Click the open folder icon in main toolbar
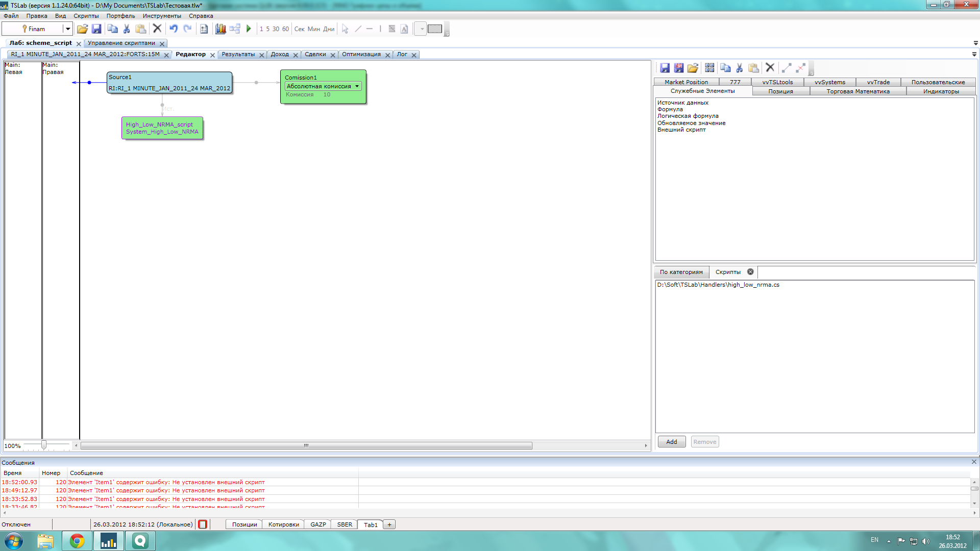Screen dimensions: 980x551 click(x=82, y=29)
